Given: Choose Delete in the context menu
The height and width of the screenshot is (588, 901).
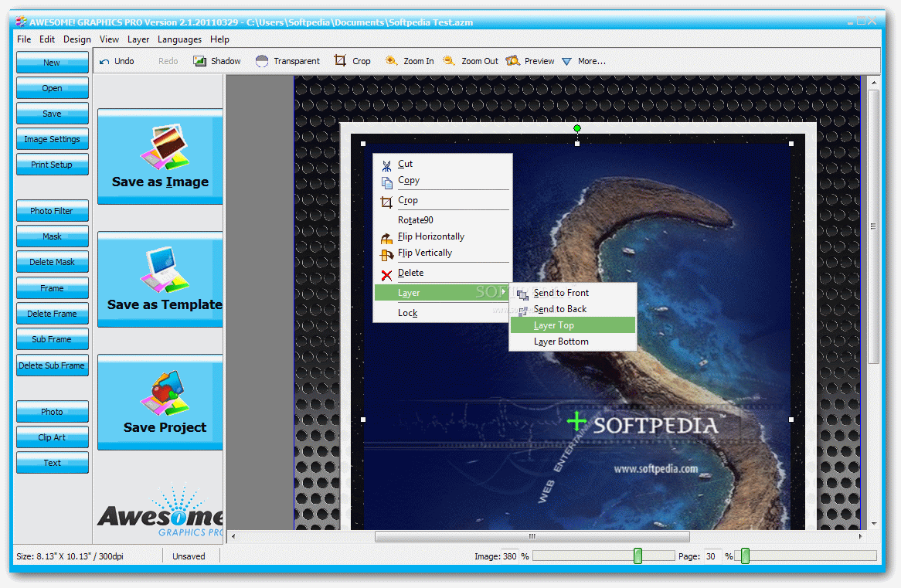Looking at the screenshot, I should (x=442, y=273).
